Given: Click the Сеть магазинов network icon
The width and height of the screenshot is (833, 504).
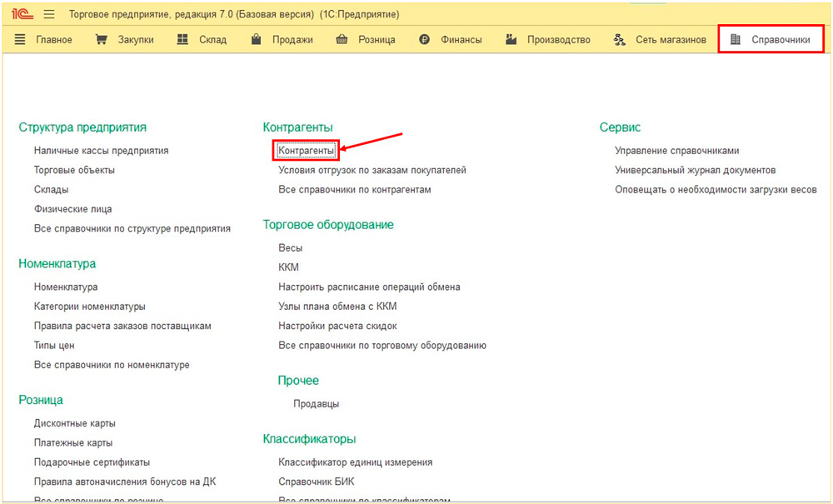Looking at the screenshot, I should pos(619,39).
